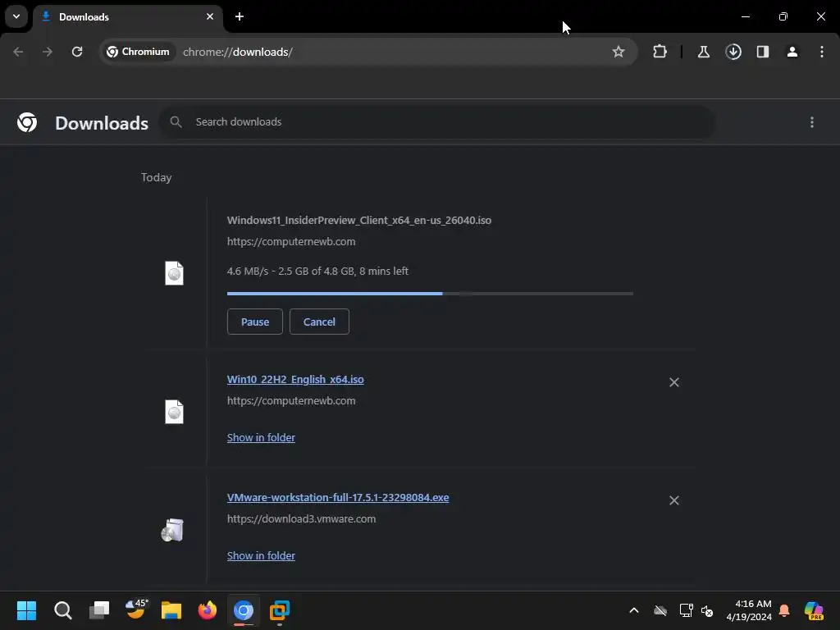
Task: Open the VMware-workstation-full exe link
Action: [x=338, y=497]
